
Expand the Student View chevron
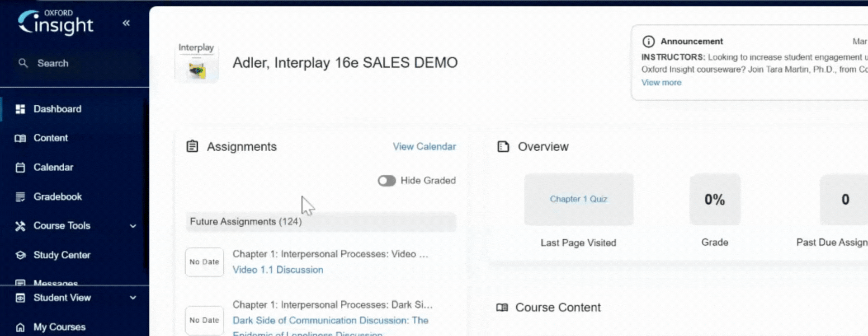point(133,298)
